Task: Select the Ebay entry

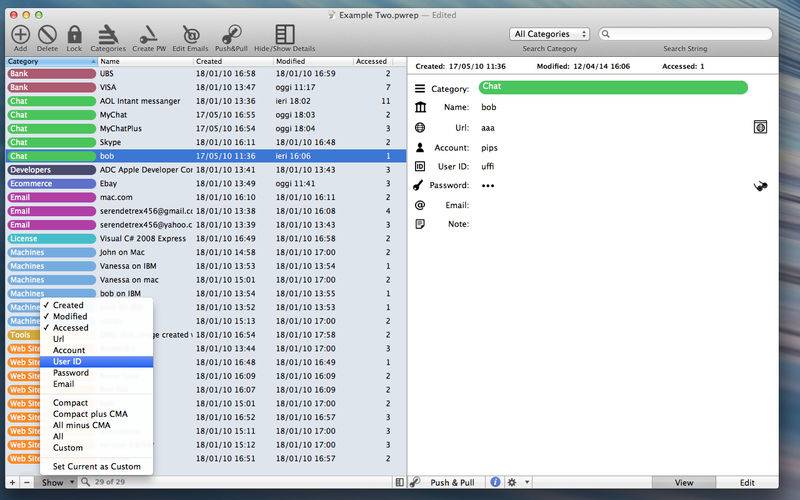Action: coord(206,184)
